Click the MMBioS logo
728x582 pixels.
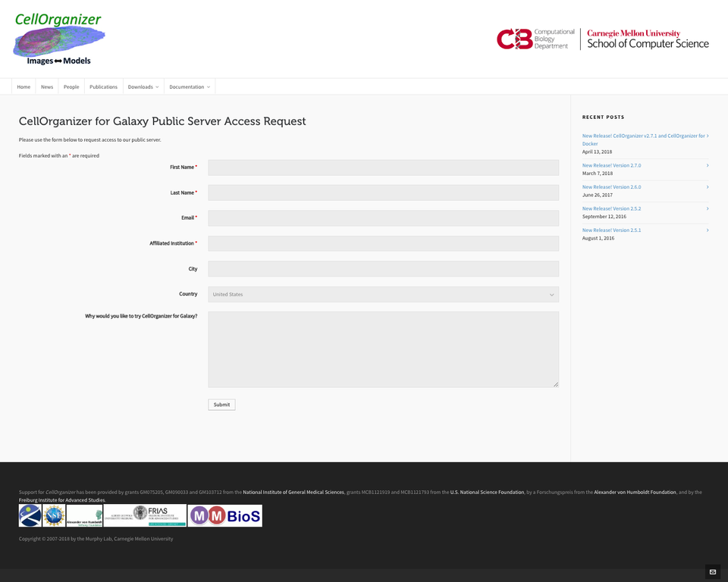coord(225,515)
